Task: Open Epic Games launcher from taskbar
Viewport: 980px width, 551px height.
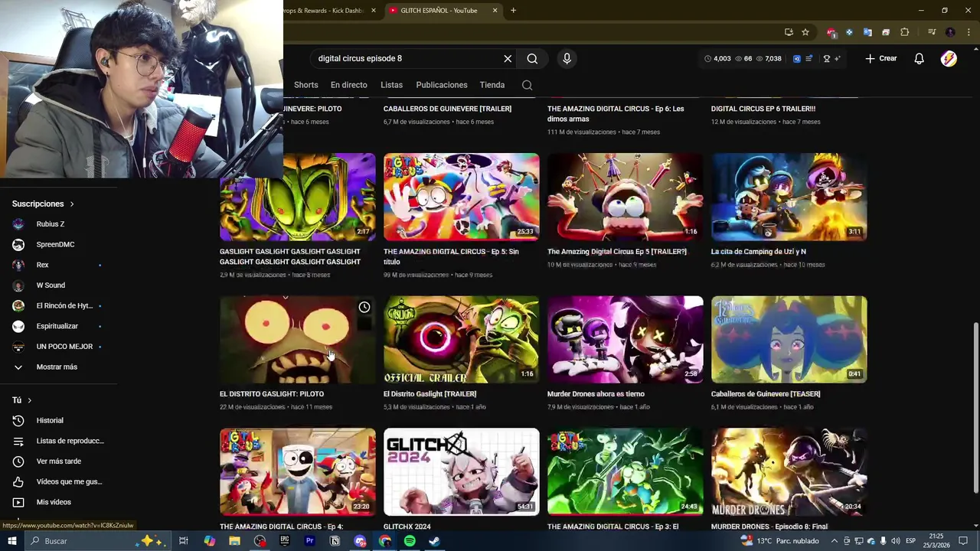Action: (285, 541)
